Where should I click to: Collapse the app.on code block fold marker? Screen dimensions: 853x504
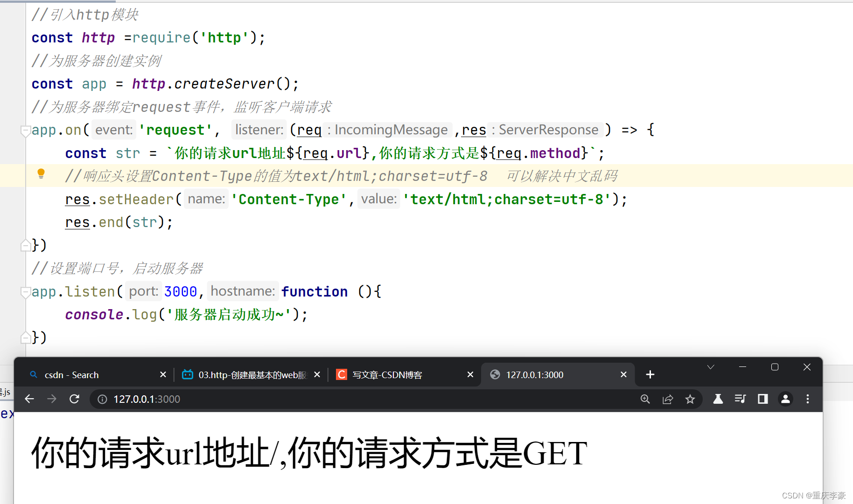coord(26,131)
